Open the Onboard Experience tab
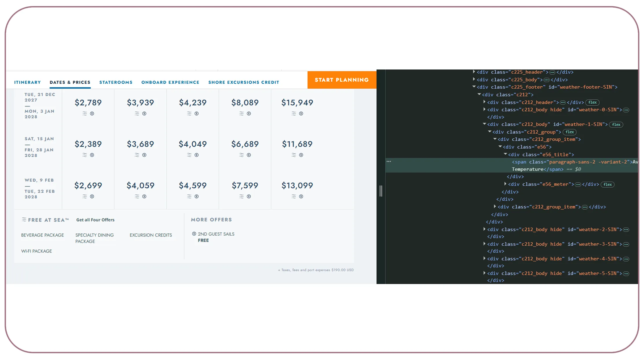This screenshot has height=359, width=644. pyautogui.click(x=170, y=82)
